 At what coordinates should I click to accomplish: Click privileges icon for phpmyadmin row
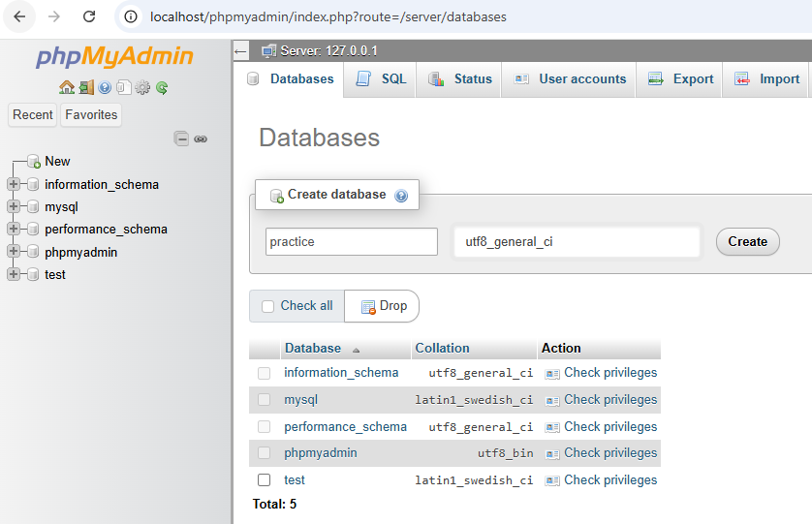[x=552, y=453]
